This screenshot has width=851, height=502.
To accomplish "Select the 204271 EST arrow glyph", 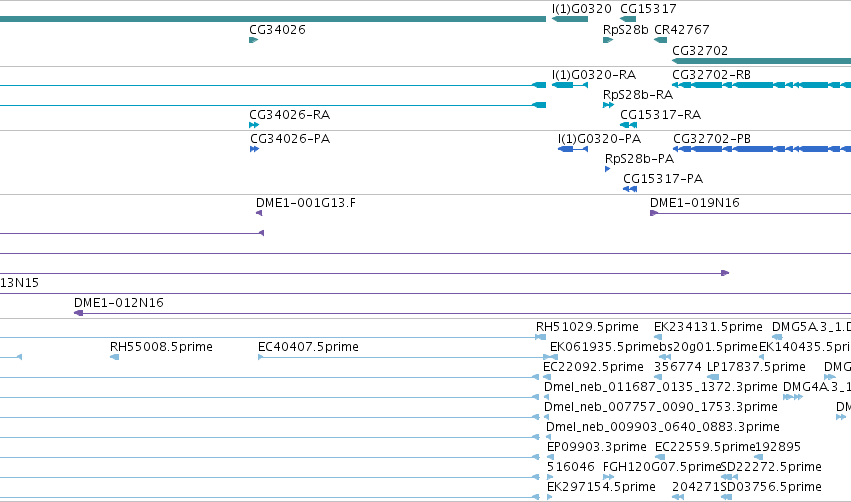I will (x=678, y=498).
